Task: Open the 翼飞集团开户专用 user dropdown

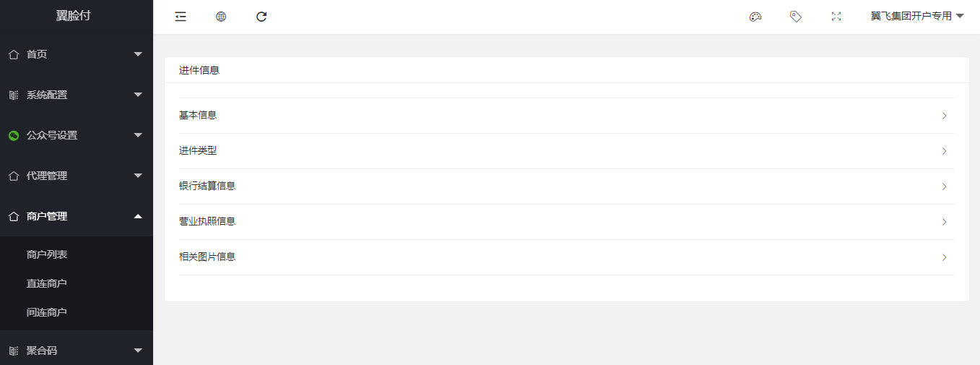Action: point(917,17)
